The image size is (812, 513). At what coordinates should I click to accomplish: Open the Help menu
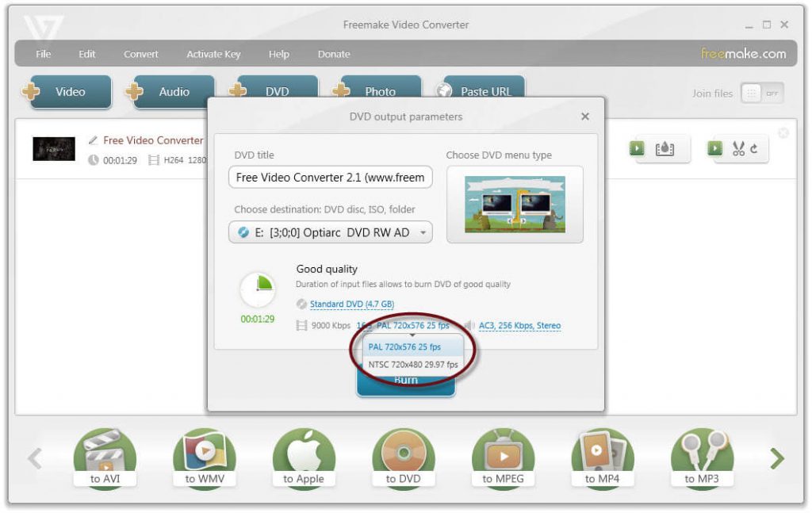point(278,54)
